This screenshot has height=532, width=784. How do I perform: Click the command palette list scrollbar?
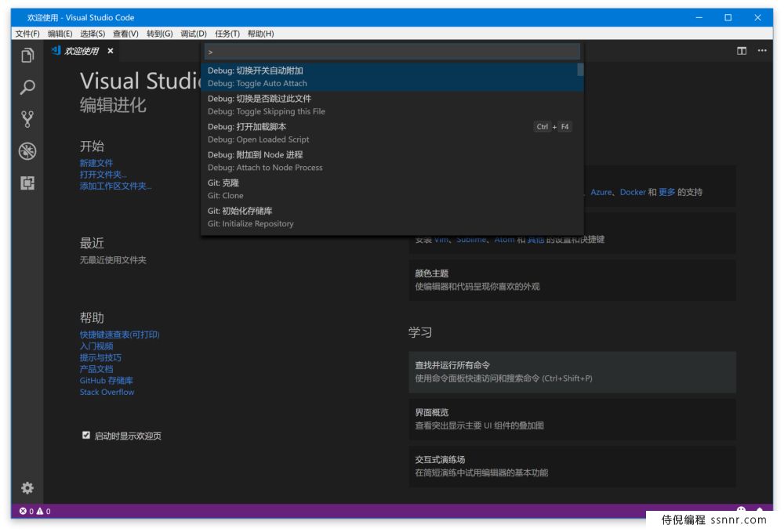[x=580, y=70]
